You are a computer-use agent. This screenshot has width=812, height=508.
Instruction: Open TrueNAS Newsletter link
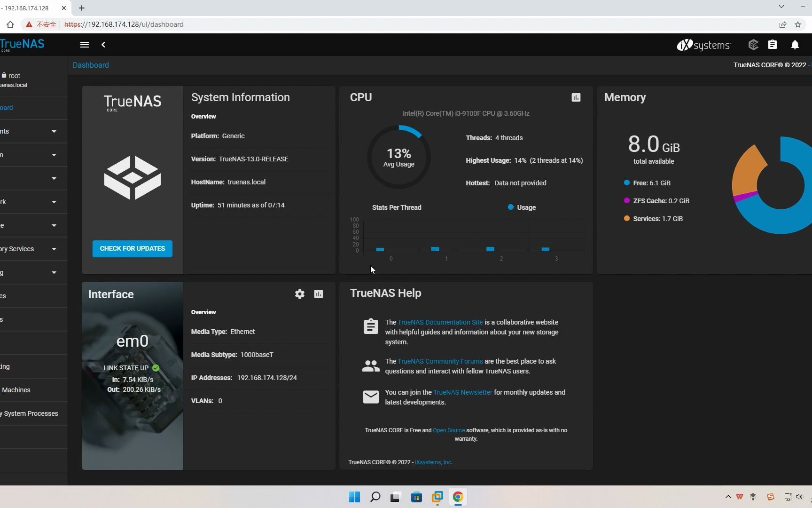(x=462, y=392)
